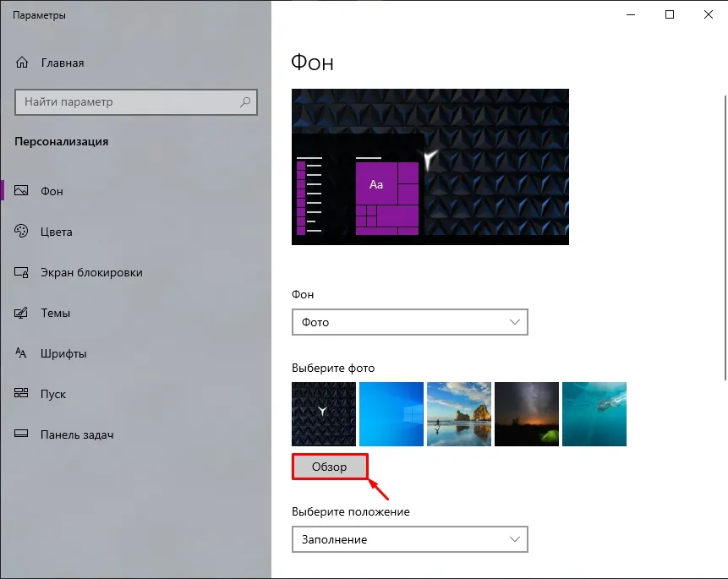The height and width of the screenshot is (579, 728).
Task: Choose the beach rocks wallpaper thumbnail
Action: 459,413
